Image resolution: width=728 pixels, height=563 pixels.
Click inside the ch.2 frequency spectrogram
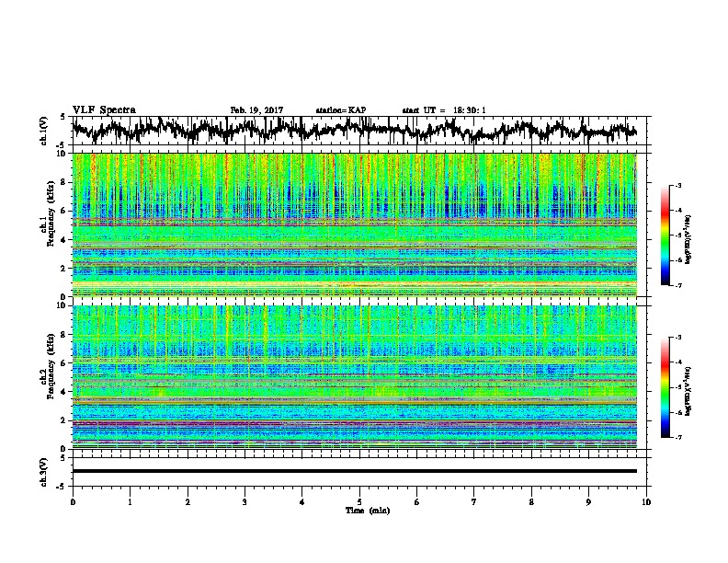[x=355, y=377]
